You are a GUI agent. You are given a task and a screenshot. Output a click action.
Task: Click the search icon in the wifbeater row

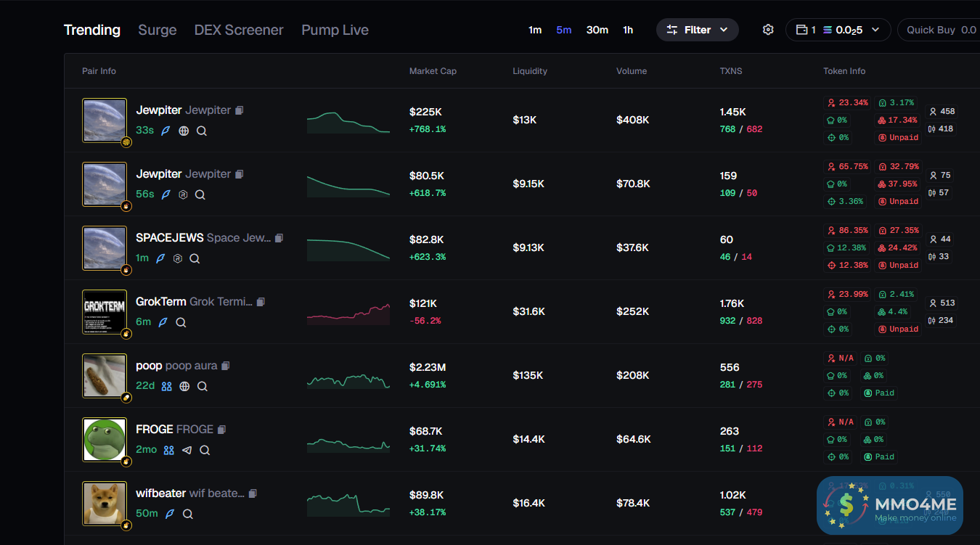187,514
